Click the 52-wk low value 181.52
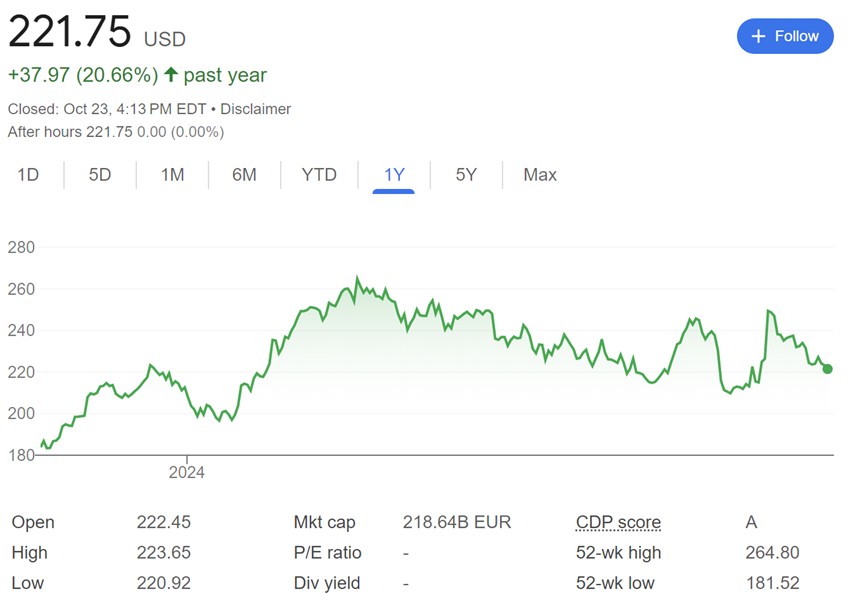This screenshot has height=608, width=865. click(772, 583)
